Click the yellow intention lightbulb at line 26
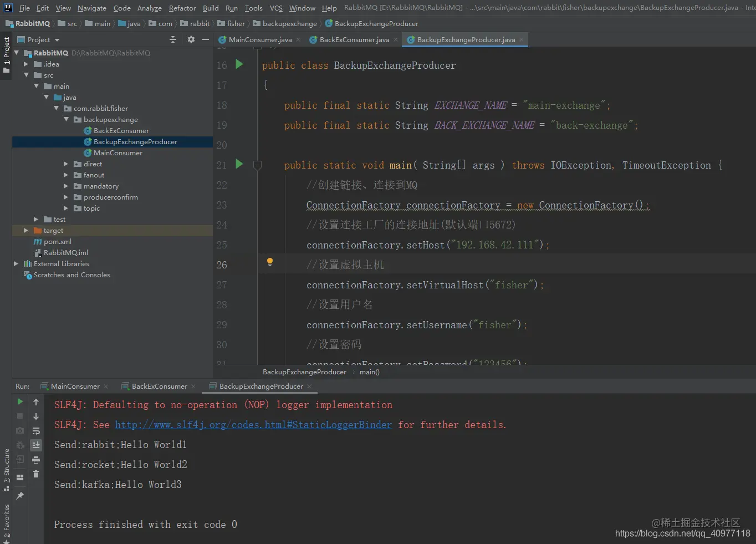Viewport: 756px width, 544px height. [x=270, y=262]
